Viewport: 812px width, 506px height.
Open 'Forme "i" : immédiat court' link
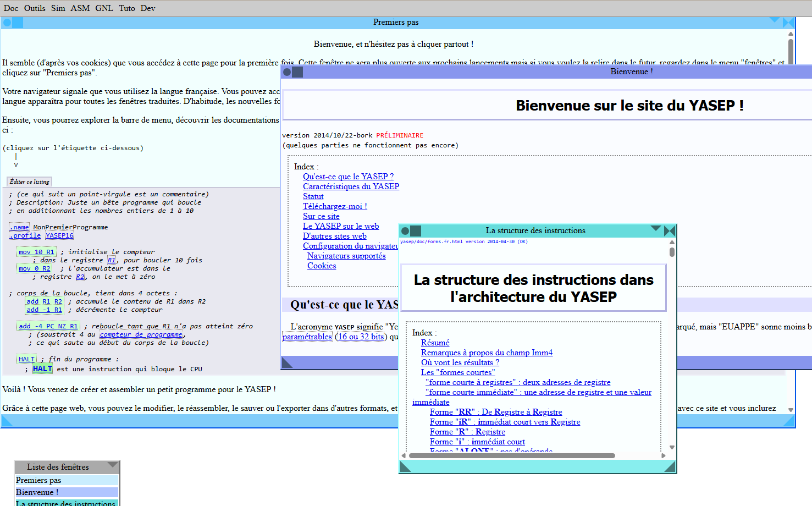(477, 442)
